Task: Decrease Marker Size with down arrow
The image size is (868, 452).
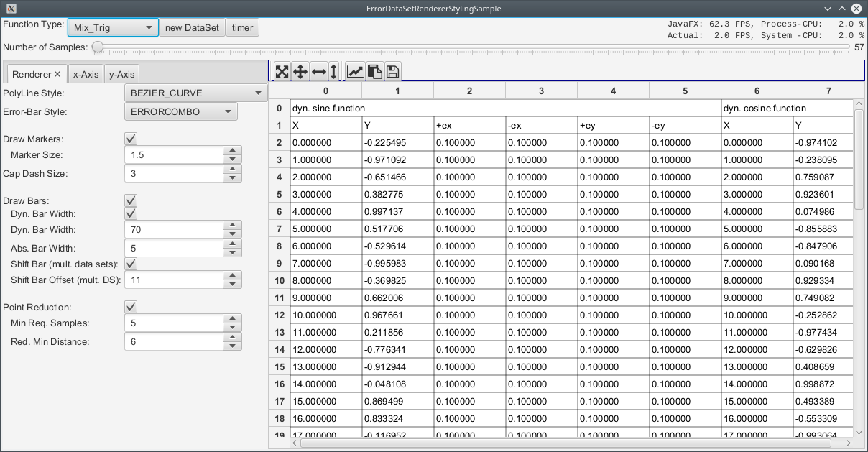Action: click(x=231, y=159)
